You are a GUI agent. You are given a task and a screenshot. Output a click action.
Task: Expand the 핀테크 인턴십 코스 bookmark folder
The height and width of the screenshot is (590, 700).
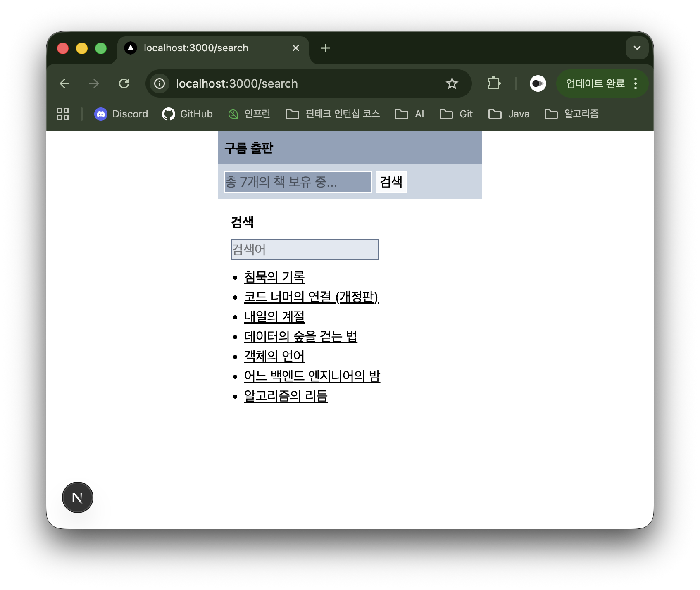(333, 114)
